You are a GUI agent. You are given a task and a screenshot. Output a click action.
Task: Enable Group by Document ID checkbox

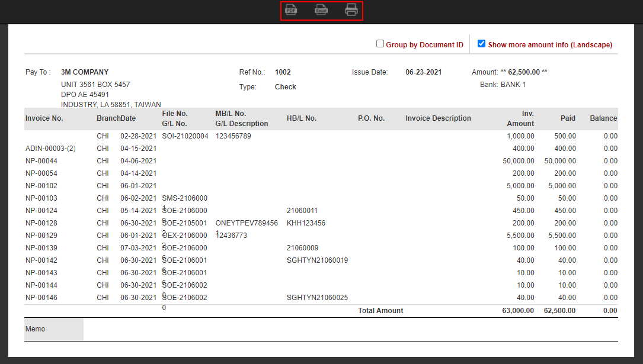(380, 44)
